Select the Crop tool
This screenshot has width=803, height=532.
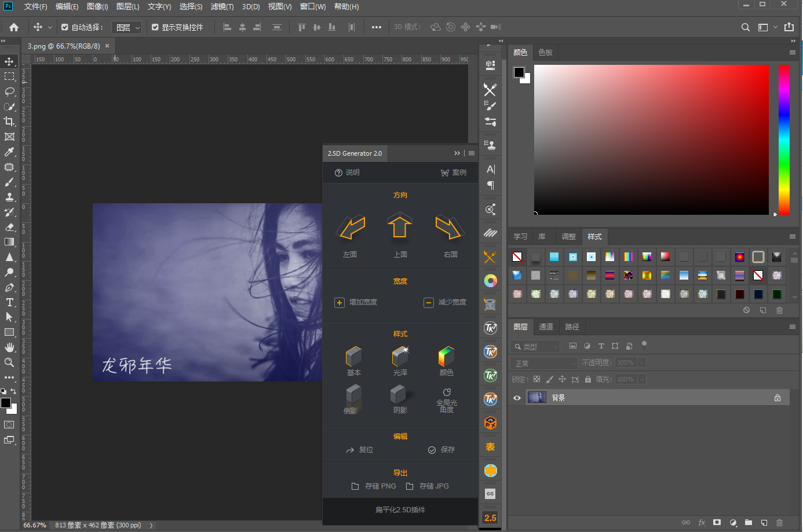[9, 122]
